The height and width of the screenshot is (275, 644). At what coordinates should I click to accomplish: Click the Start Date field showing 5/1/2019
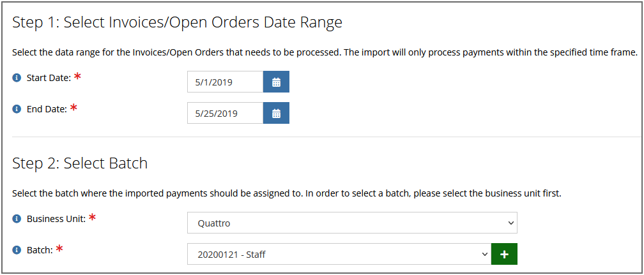225,82
